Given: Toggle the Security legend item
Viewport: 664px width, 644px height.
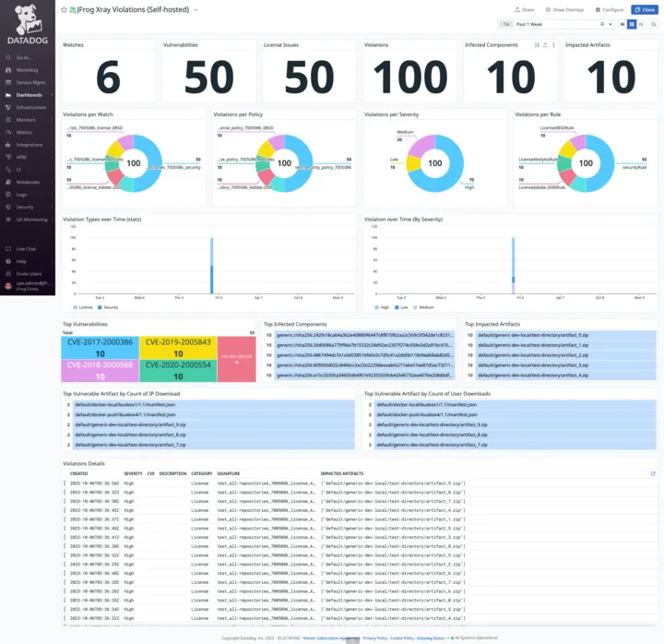Looking at the screenshot, I should tap(108, 307).
